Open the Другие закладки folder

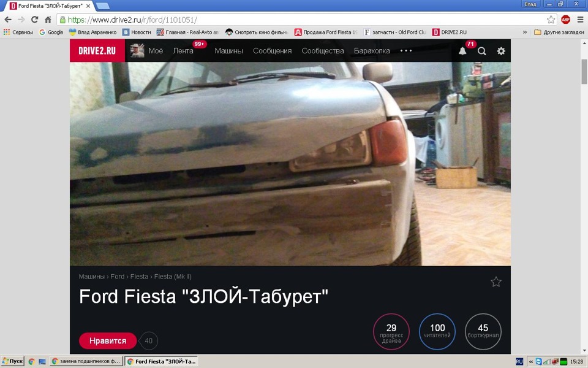click(559, 33)
